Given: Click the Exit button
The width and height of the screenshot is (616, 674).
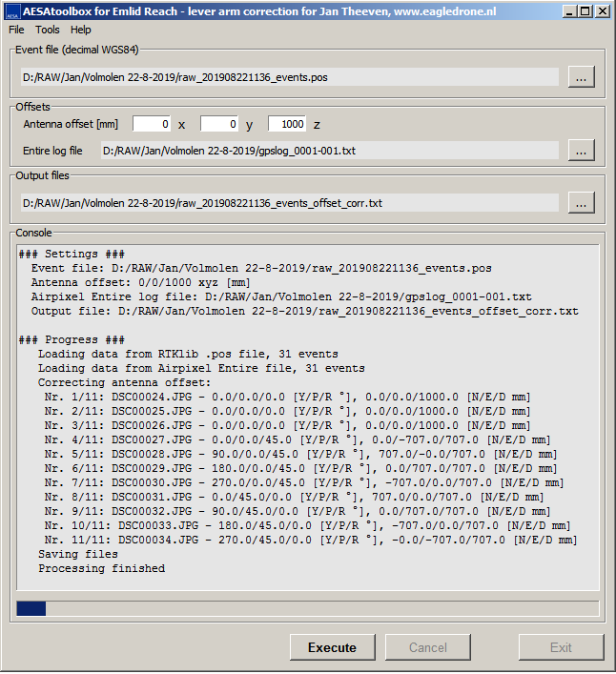Looking at the screenshot, I should coord(561,647).
